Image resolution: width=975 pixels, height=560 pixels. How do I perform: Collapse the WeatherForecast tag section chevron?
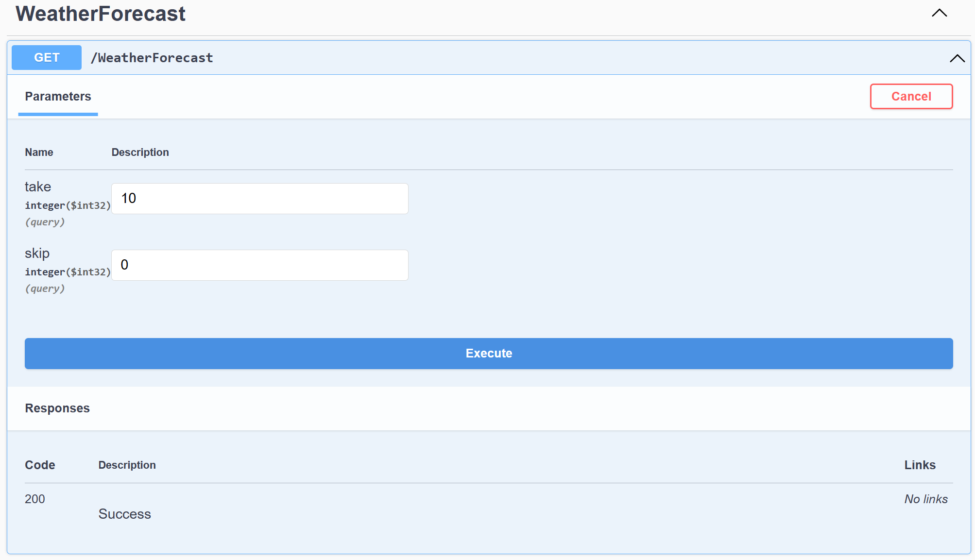pyautogui.click(x=939, y=13)
